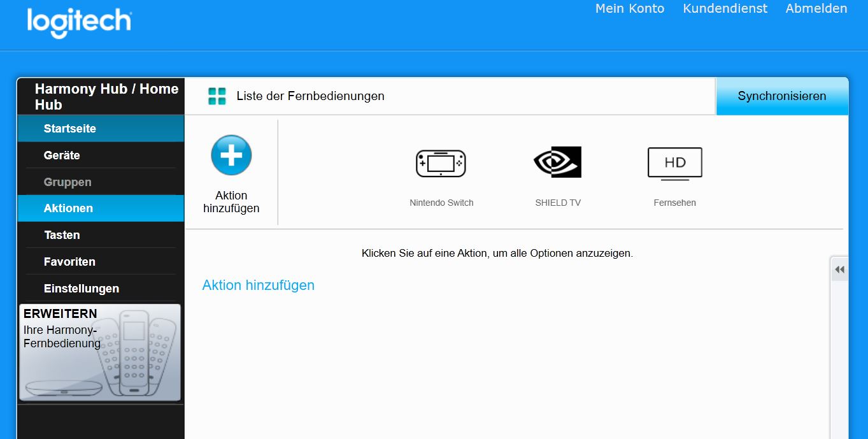Image resolution: width=868 pixels, height=439 pixels.
Task: Click the Erweitern remote banner
Action: [x=100, y=352]
